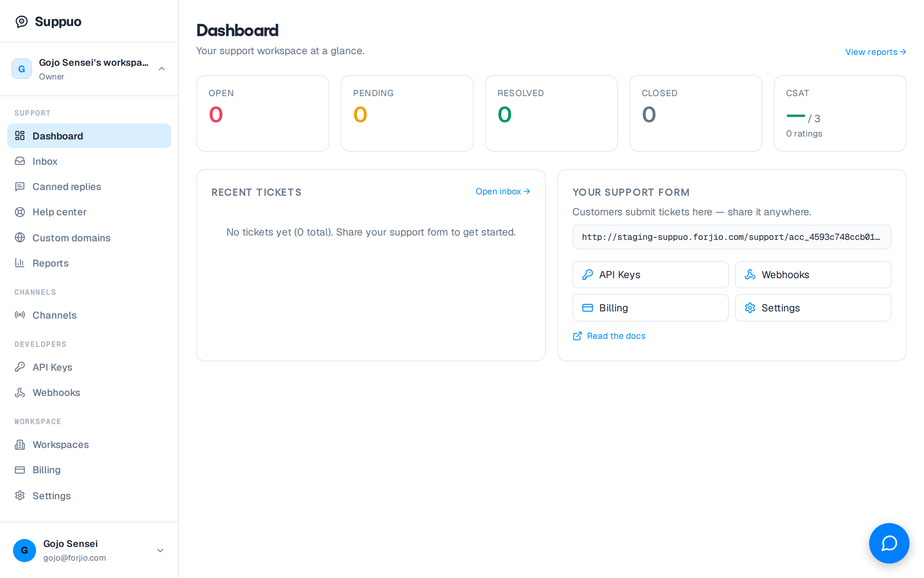Click the Dashboard grid icon in sidebar
924x578 pixels.
click(20, 136)
